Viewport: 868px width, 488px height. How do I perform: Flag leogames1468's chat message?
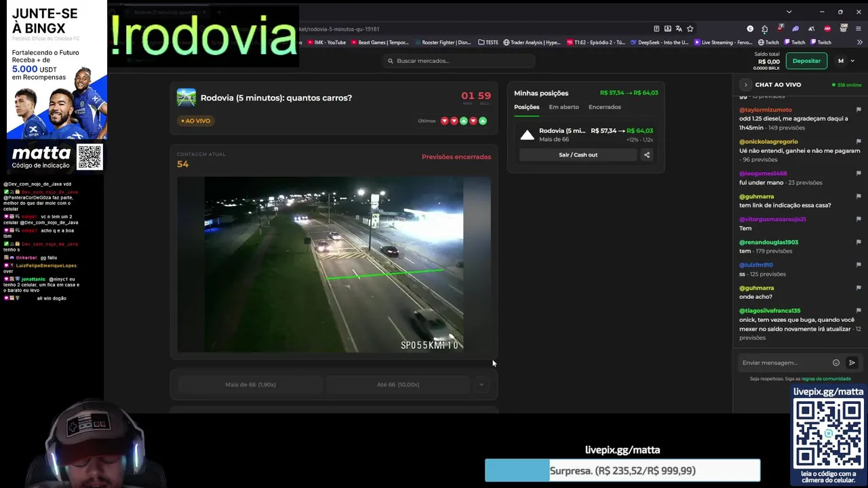859,174
